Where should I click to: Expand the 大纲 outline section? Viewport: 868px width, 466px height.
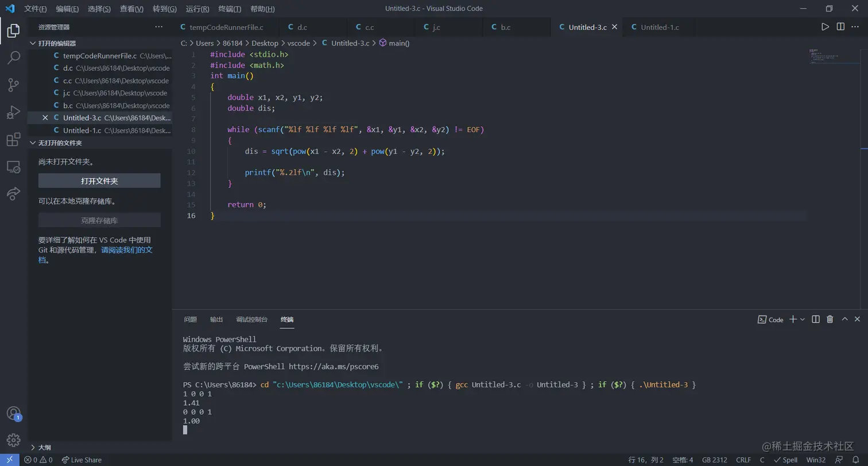pos(40,447)
